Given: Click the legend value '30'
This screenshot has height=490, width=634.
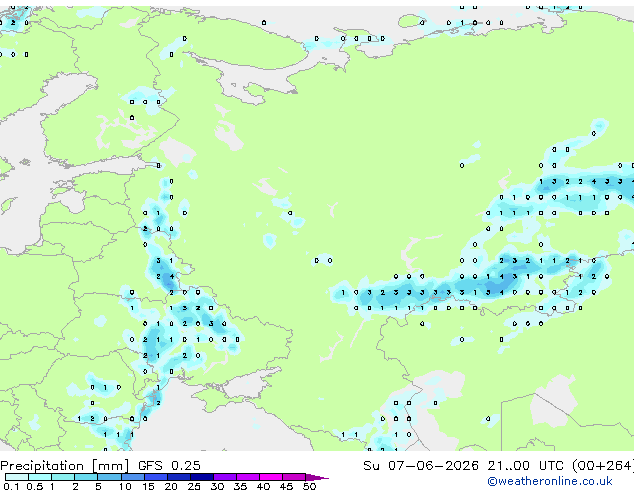Looking at the screenshot, I should point(217,486).
